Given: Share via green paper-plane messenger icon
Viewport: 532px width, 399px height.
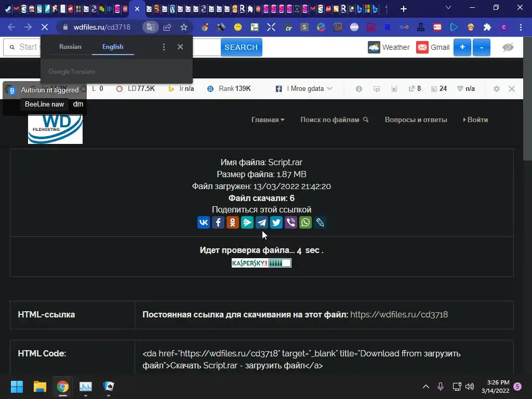Looking at the screenshot, I should 247,222.
